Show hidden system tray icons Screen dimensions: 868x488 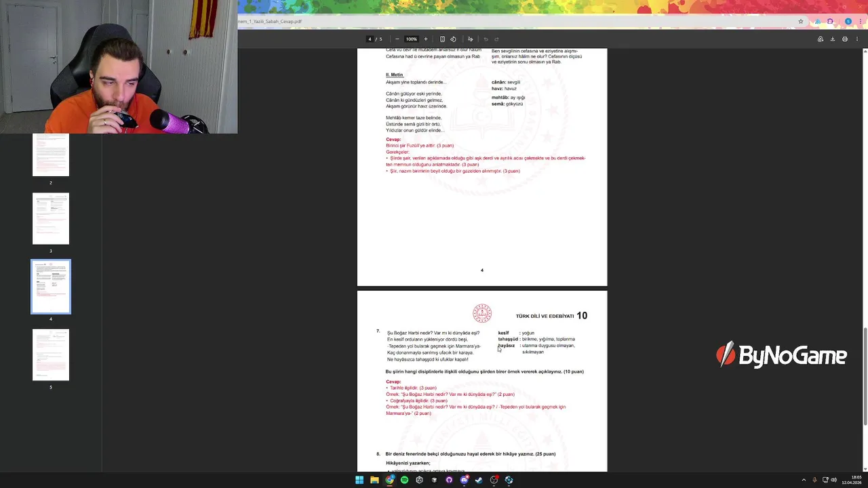[x=804, y=480]
